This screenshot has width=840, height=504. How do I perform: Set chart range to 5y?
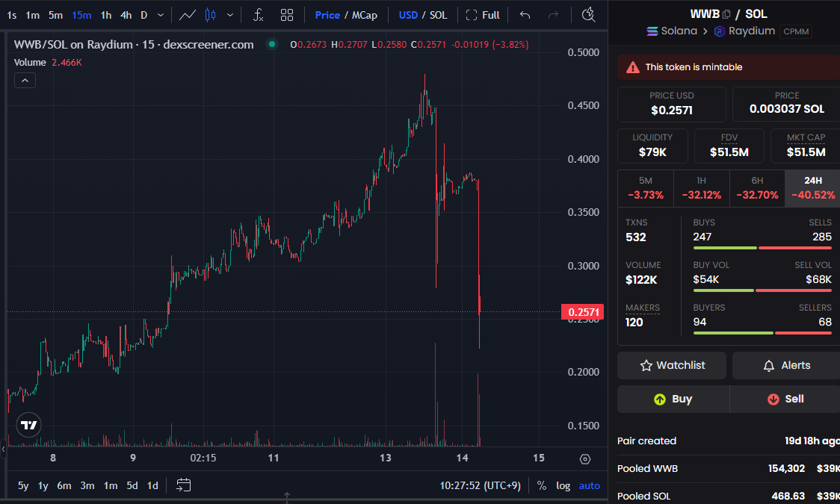(x=23, y=486)
